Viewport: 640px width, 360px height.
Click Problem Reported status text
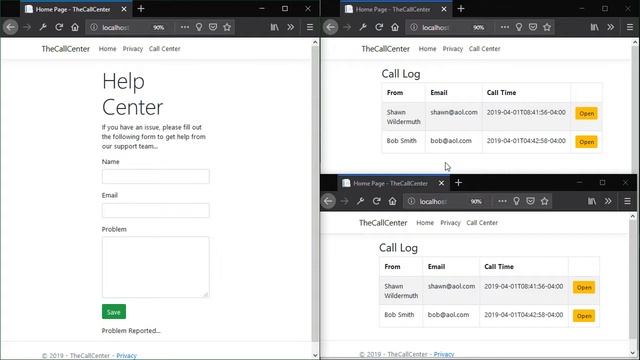click(131, 331)
